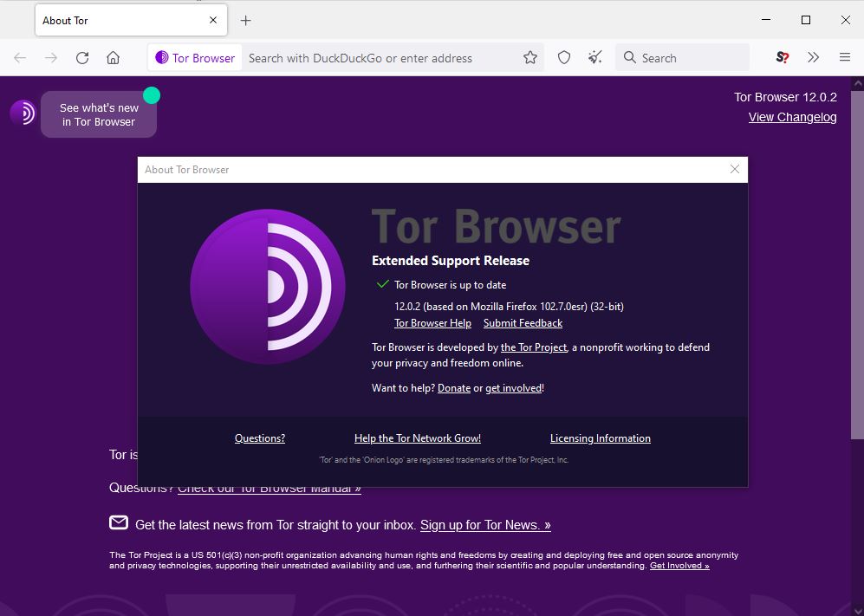The image size is (864, 616).
Task: Click the Donate link
Action: click(x=454, y=388)
